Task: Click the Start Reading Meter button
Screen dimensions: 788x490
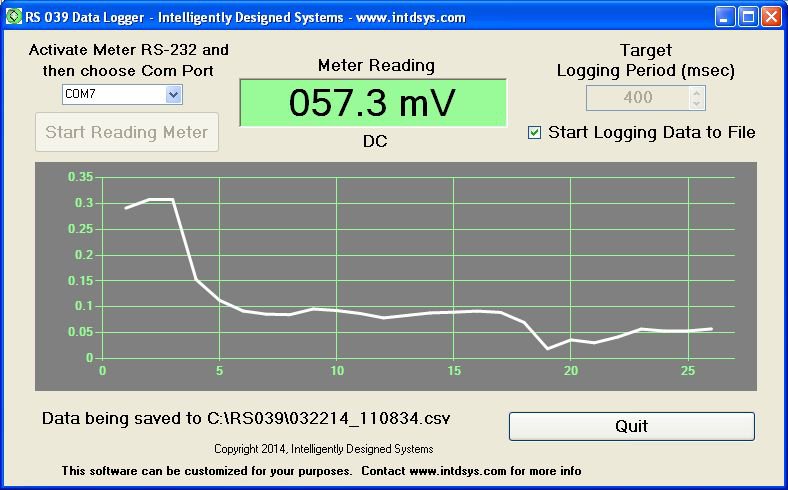Action: click(127, 132)
